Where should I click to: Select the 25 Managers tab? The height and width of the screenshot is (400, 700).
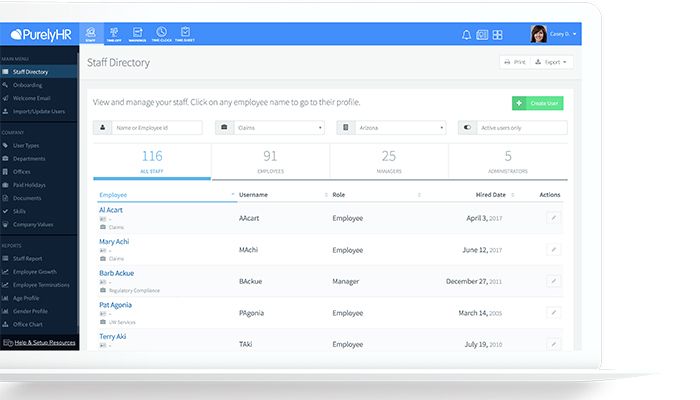tap(389, 162)
